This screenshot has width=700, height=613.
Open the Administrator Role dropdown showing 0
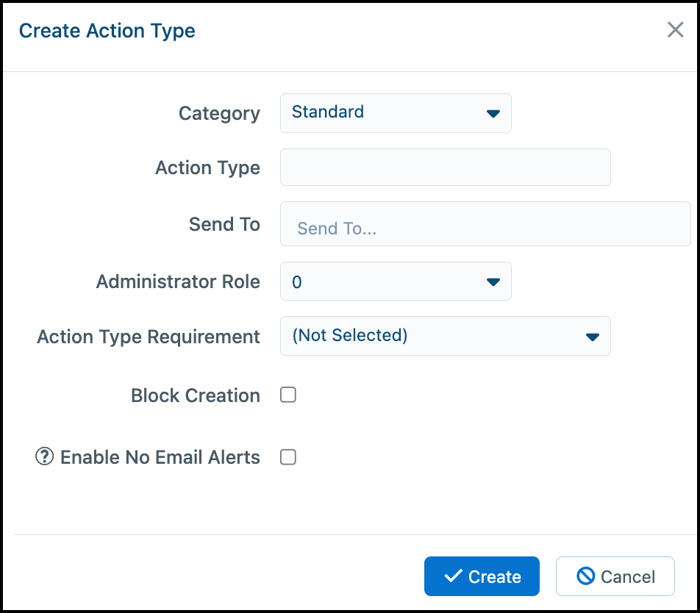pyautogui.click(x=396, y=282)
